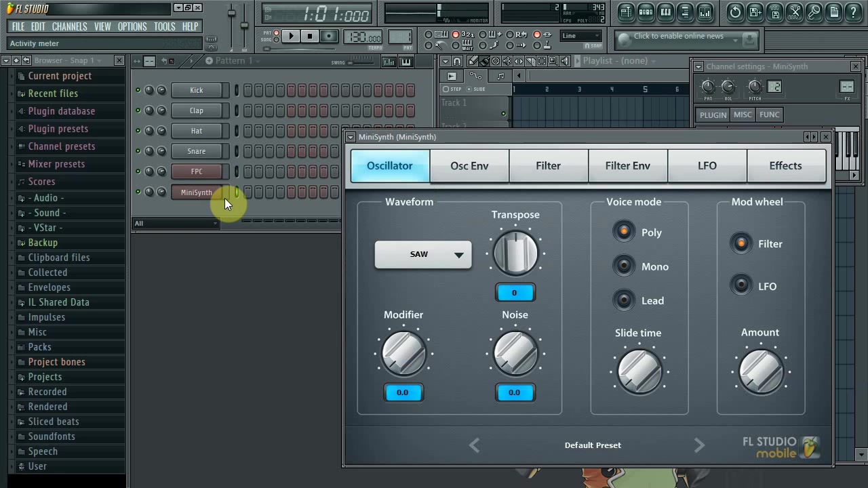868x488 pixels.
Task: Toggle the Browser panel toolbar icon
Action: pyautogui.click(x=685, y=12)
